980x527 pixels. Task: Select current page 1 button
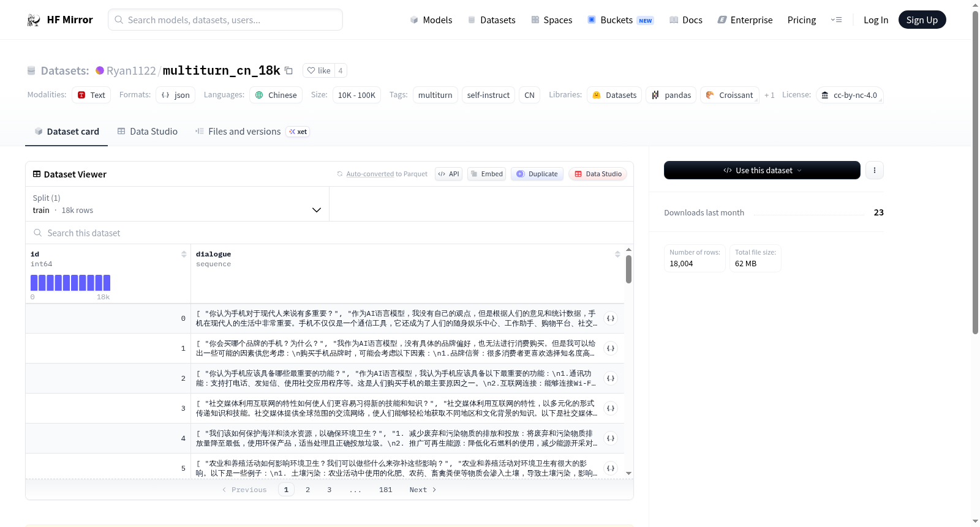pyautogui.click(x=286, y=490)
